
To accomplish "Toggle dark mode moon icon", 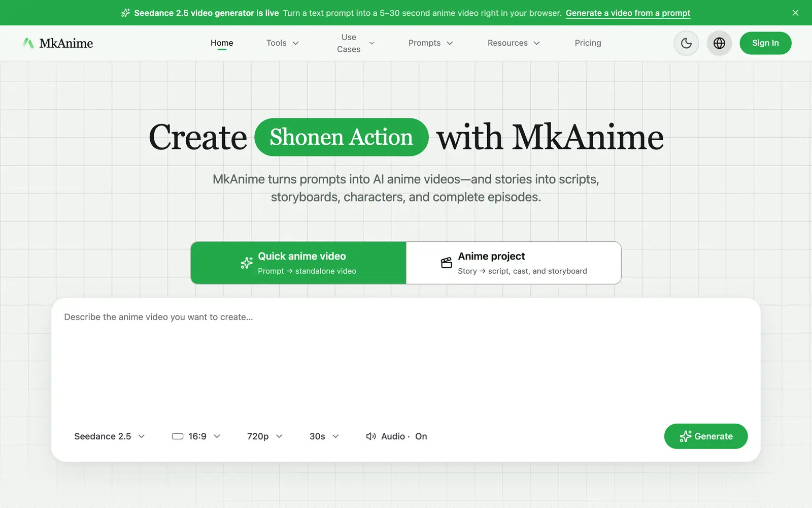I will (686, 43).
